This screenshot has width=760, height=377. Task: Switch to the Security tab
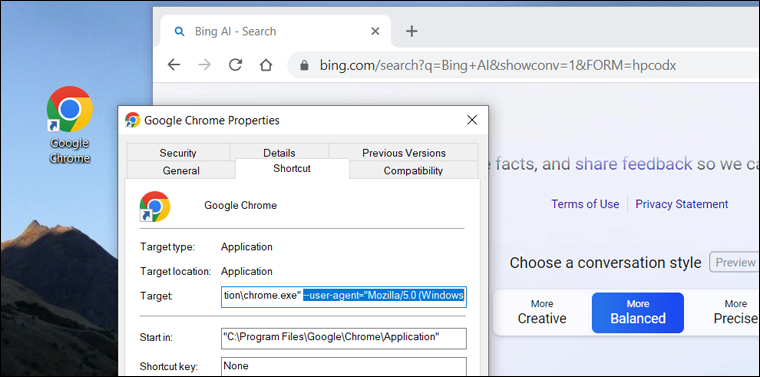(178, 152)
